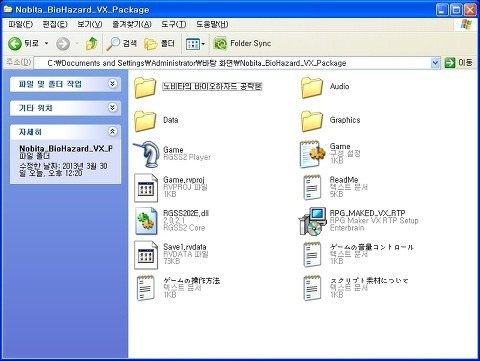Minimize the Explorer window
480x361 pixels.
[442, 10]
